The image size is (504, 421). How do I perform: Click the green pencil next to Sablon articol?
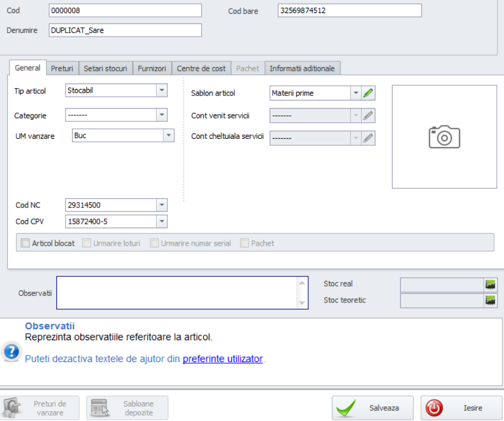pos(368,93)
